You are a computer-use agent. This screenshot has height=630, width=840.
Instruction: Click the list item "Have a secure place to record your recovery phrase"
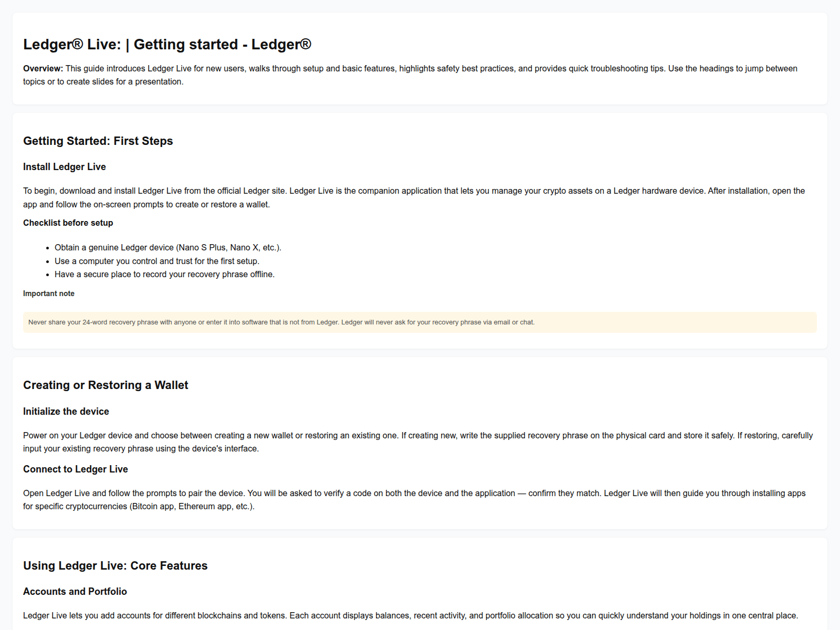tap(164, 274)
